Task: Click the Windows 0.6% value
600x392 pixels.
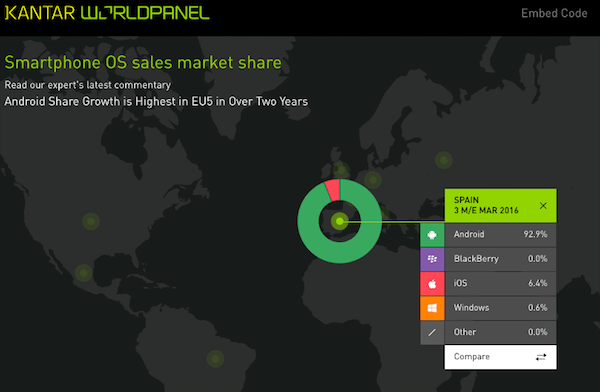Action: [x=538, y=308]
